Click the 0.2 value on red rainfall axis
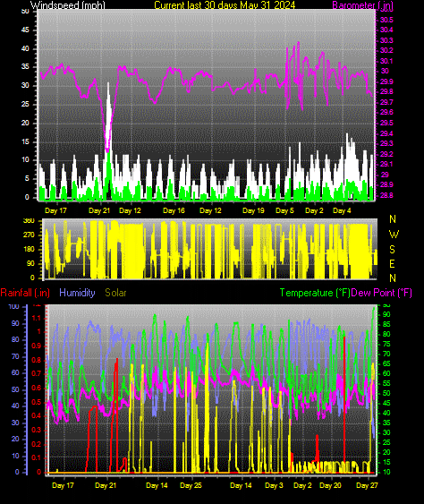 coord(37,445)
